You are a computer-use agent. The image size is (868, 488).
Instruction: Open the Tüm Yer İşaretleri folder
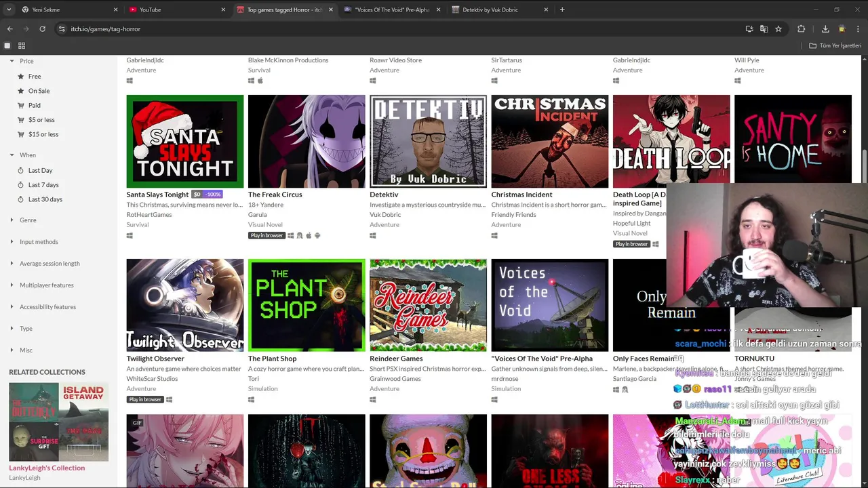[835, 45]
